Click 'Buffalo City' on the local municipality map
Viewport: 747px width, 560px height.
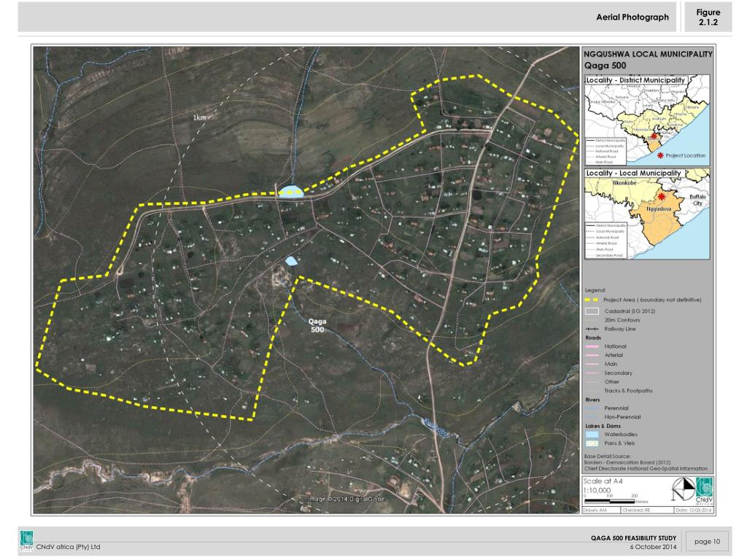(x=697, y=200)
